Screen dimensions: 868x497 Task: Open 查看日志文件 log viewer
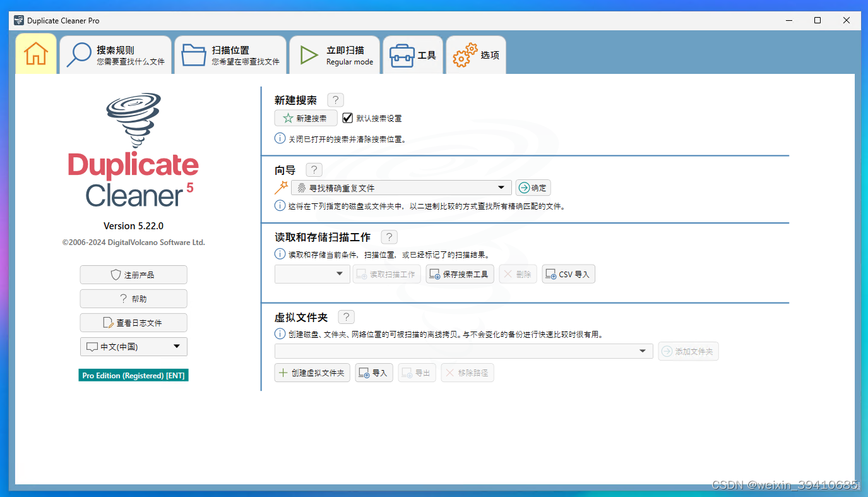click(x=133, y=323)
